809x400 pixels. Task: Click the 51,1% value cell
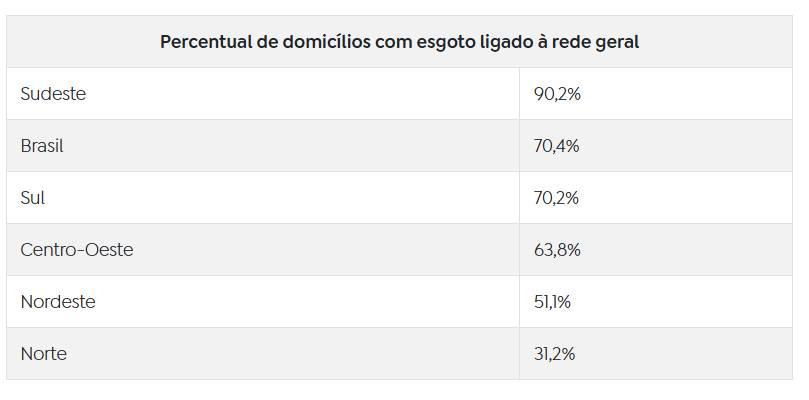(x=552, y=302)
